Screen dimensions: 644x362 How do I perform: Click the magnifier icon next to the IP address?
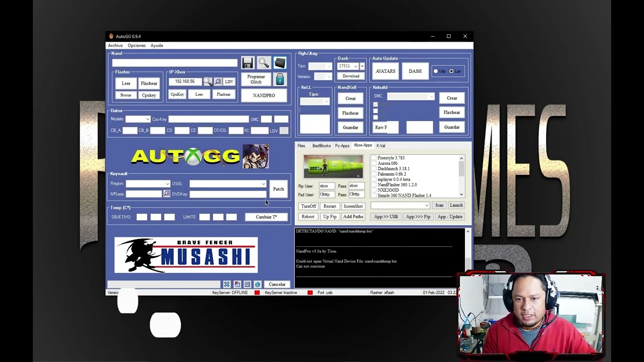[207, 81]
